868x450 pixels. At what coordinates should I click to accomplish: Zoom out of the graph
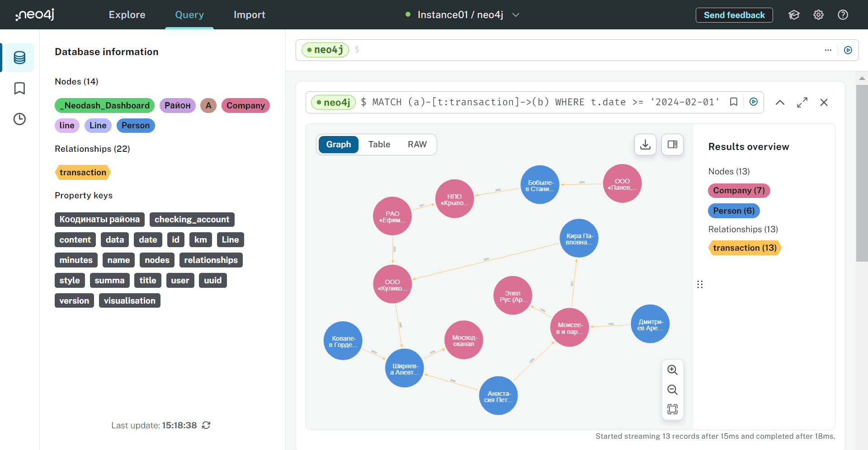672,389
